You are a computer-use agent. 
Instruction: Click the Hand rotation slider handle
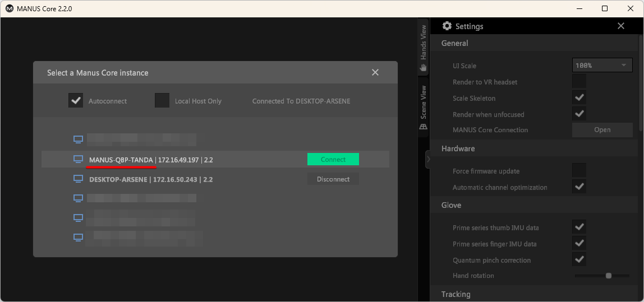[609, 276]
